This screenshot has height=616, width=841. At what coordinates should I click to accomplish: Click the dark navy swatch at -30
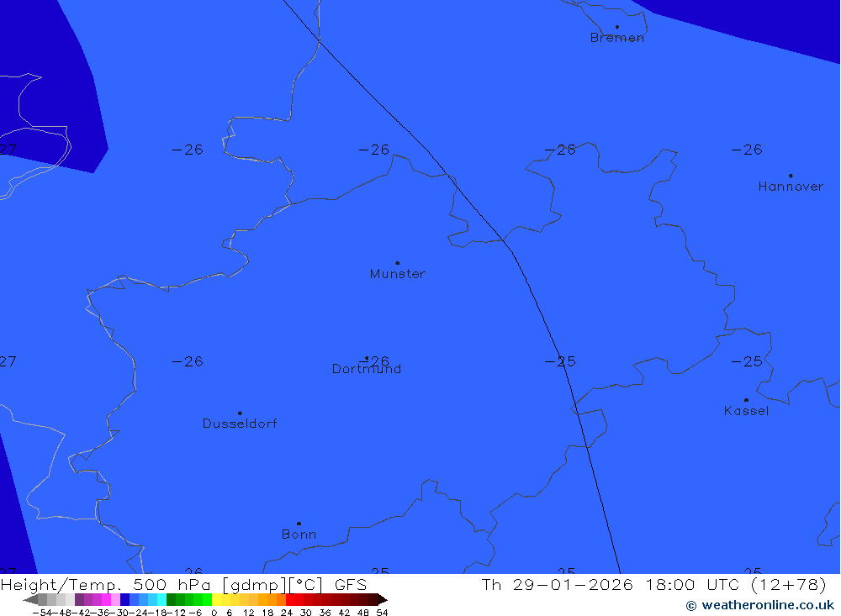click(125, 599)
